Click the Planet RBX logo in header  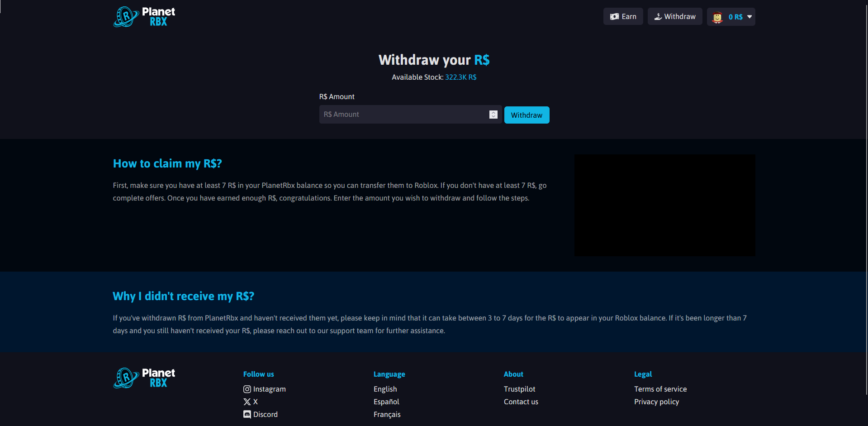pyautogui.click(x=144, y=17)
